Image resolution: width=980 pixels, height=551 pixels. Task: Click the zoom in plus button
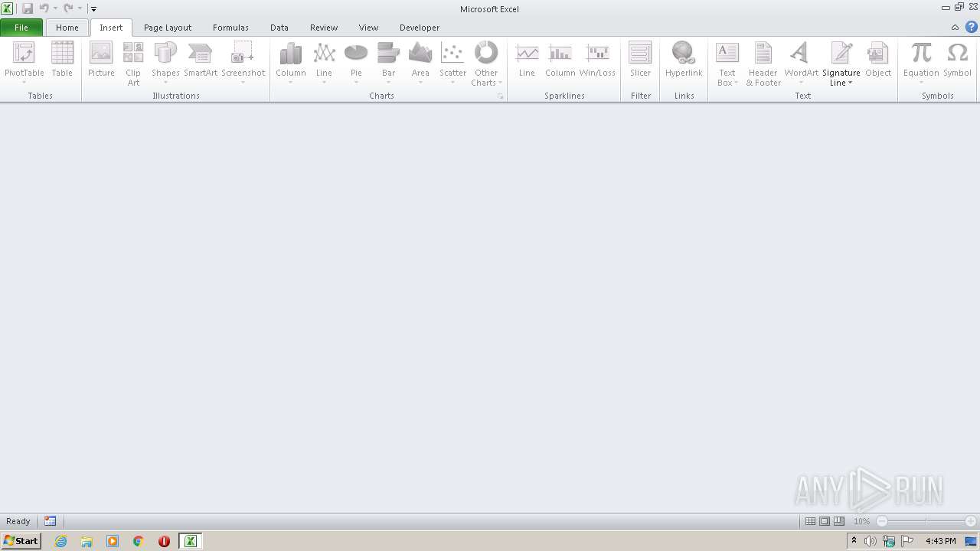pyautogui.click(x=971, y=521)
